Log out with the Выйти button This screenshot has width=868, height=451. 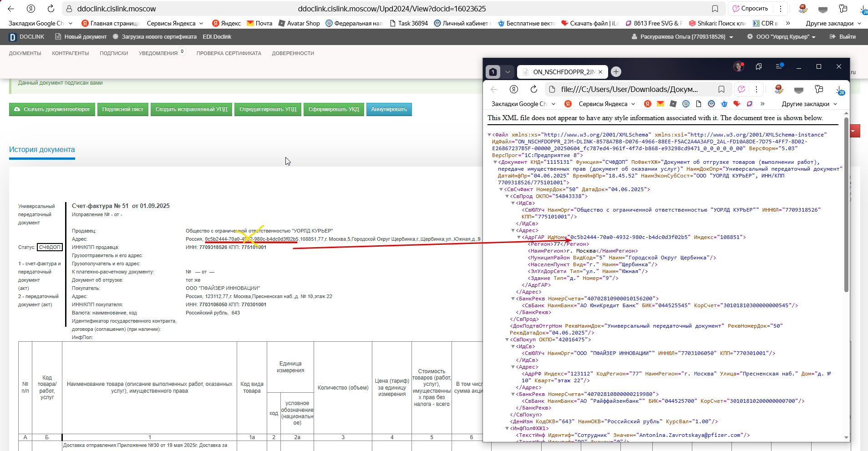[x=843, y=37]
